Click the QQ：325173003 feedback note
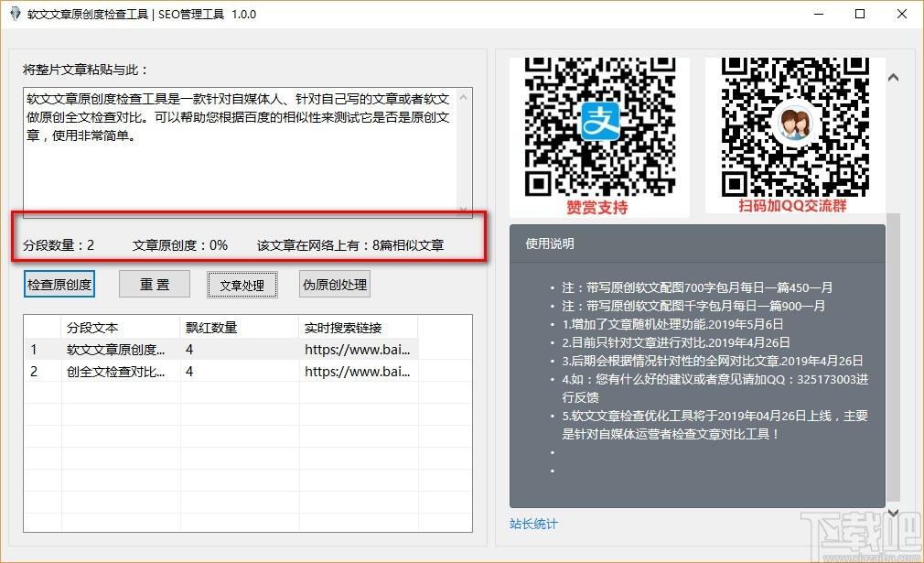Screen dimensions: 924x563 tap(714, 388)
